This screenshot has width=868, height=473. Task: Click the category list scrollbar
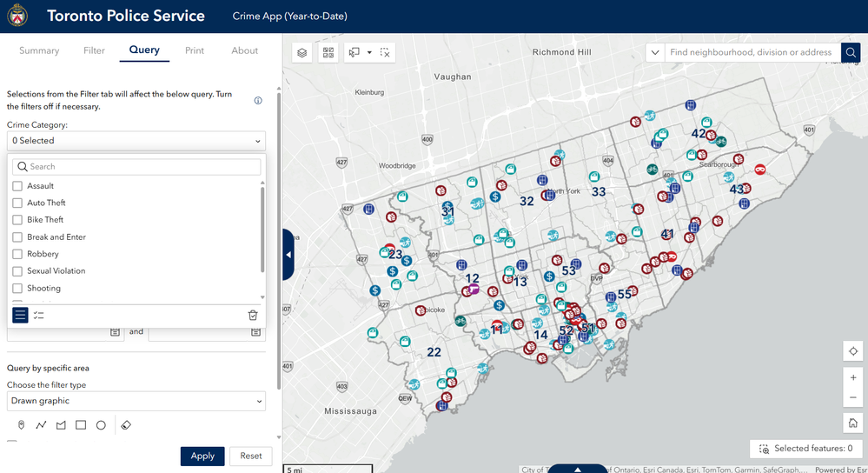[x=262, y=230]
